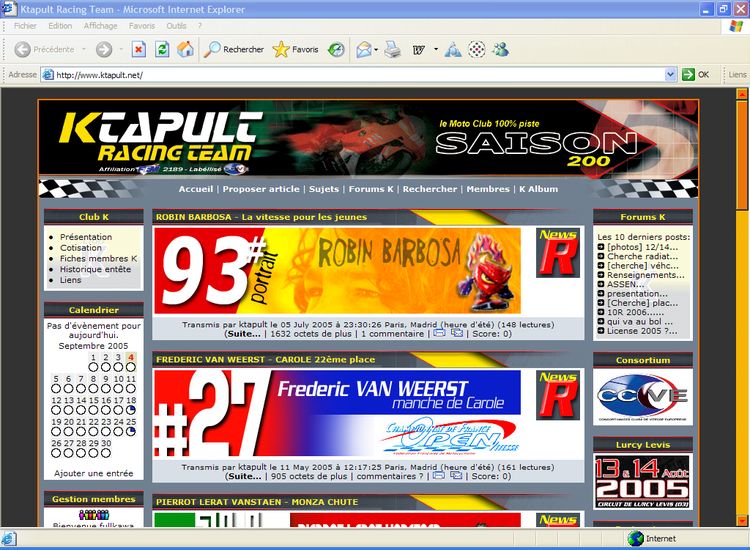Click the News R icon for Van Weerst
The height and width of the screenshot is (550, 750).
(558, 396)
